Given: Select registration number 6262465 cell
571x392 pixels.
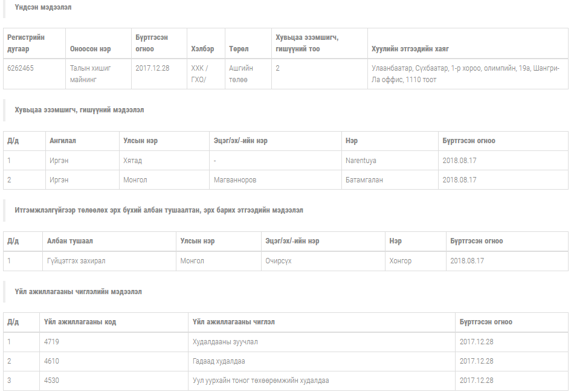Looking at the screenshot, I should point(21,68).
